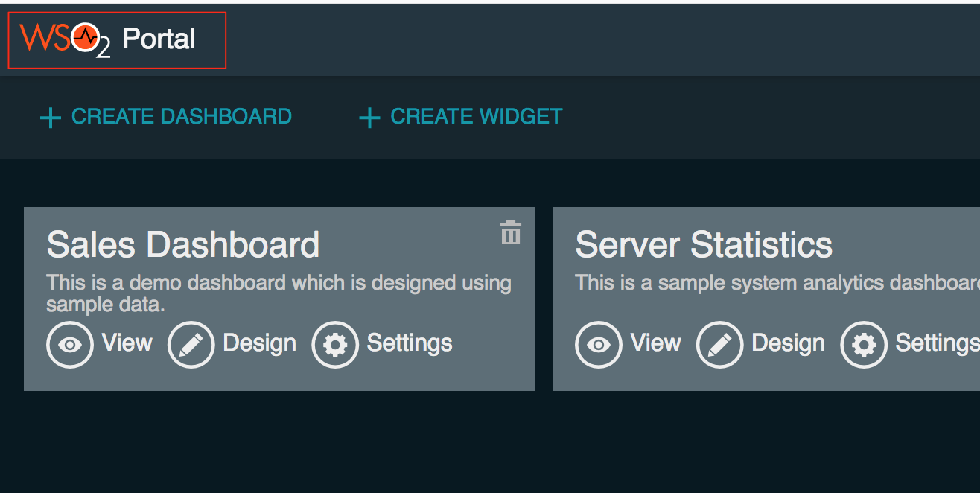Click the 'demo dashboard' description text
The width and height of the screenshot is (980, 493).
tap(279, 293)
